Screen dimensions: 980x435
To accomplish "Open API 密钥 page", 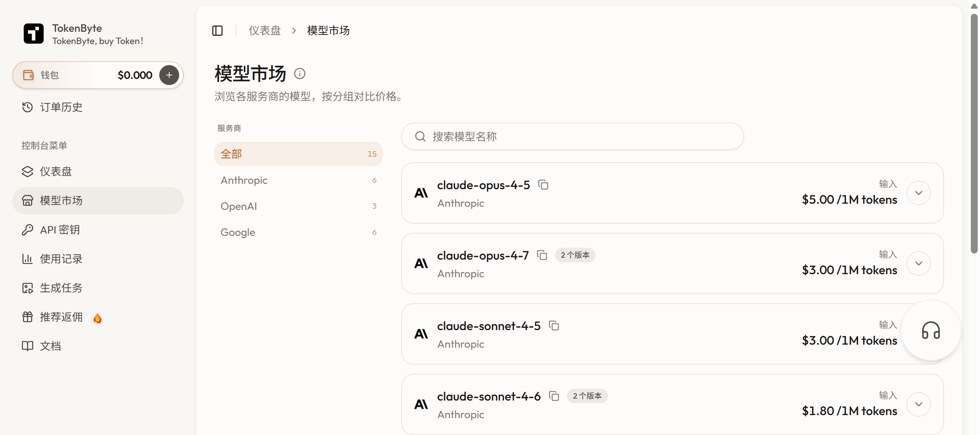I will tap(98, 230).
